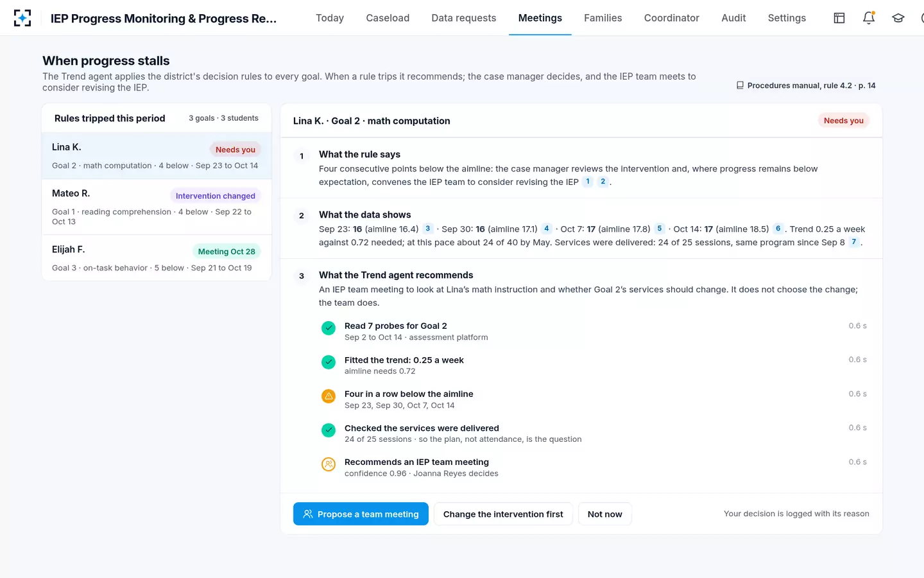Viewport: 924px width, 578px height.
Task: Click 'When progress stalls' heading
Action: point(106,61)
